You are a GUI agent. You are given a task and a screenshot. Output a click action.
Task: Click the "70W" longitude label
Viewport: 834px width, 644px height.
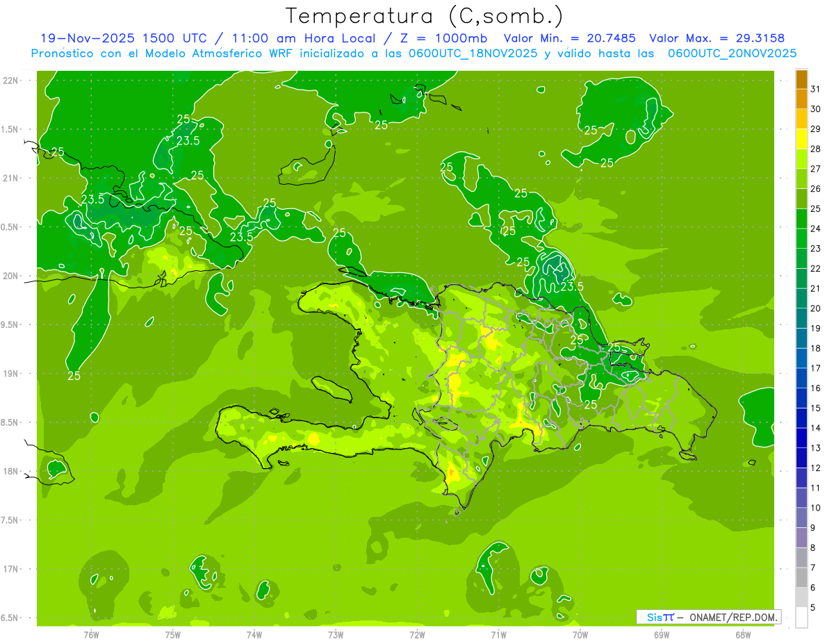[x=580, y=635]
